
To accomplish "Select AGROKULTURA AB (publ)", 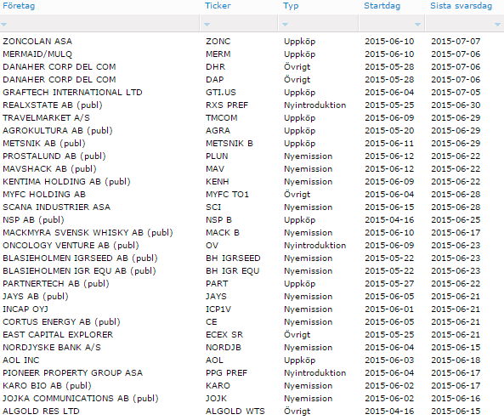I will (58, 131).
